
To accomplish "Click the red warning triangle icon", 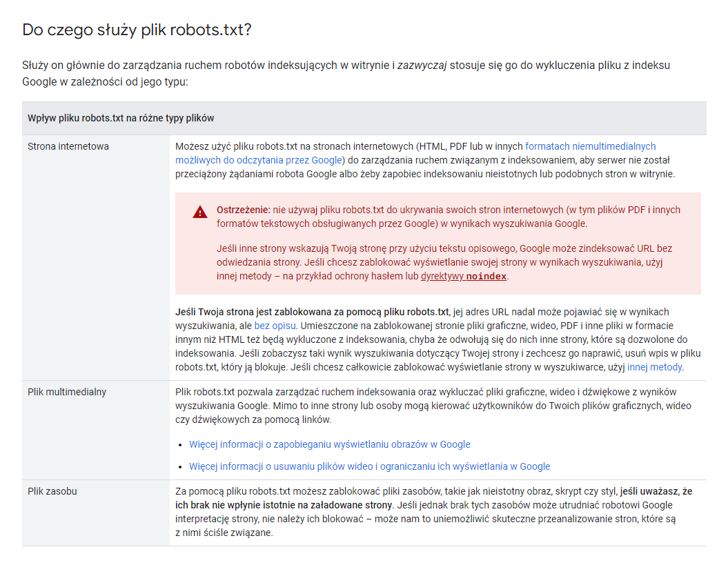I will point(200,212).
